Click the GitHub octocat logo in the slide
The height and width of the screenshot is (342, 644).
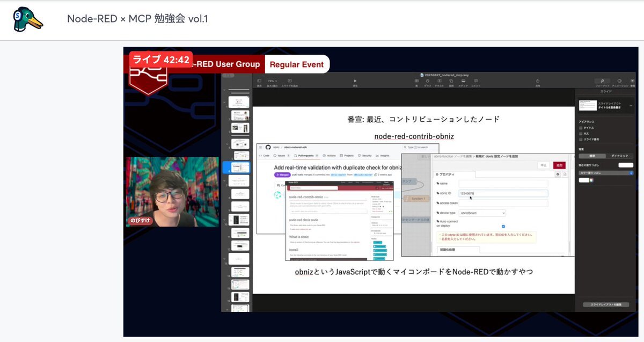(x=269, y=147)
